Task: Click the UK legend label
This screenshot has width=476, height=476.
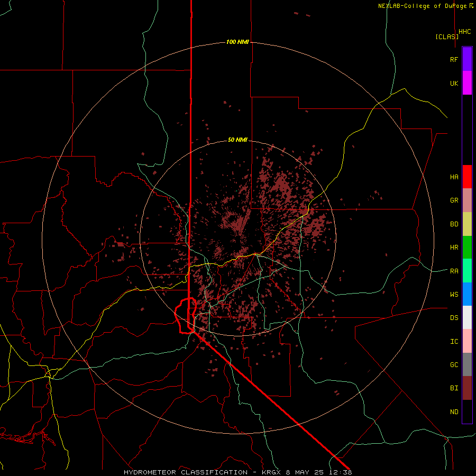Action: tap(454, 83)
